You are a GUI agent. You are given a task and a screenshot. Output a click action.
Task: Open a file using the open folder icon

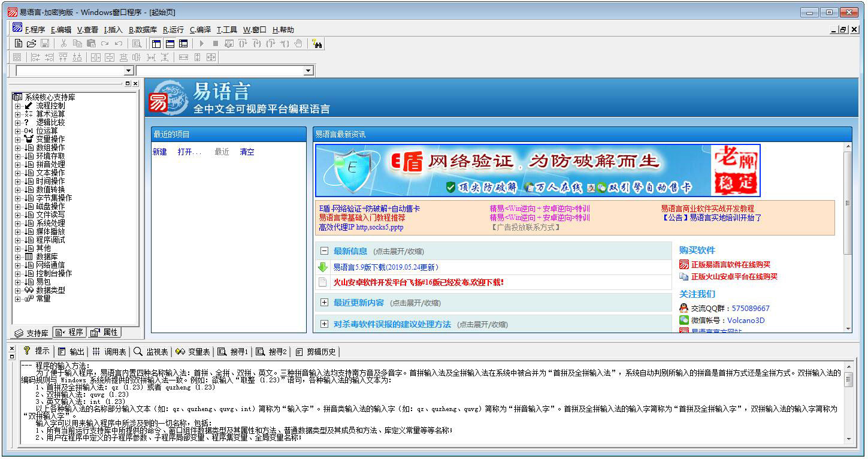[x=32, y=43]
